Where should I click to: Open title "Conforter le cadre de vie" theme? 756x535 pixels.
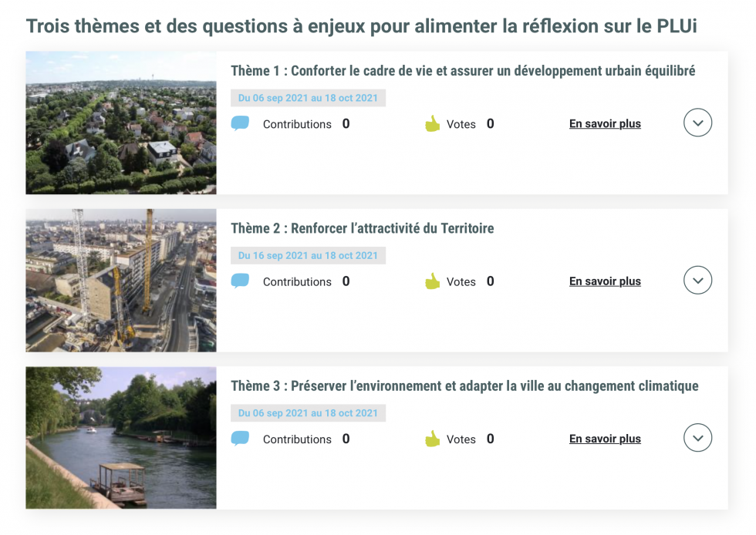463,71
